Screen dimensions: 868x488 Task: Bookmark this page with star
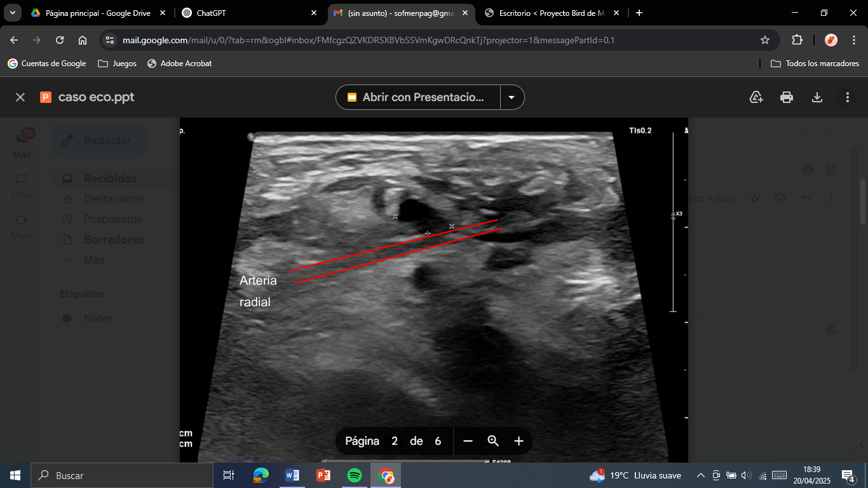click(x=765, y=40)
